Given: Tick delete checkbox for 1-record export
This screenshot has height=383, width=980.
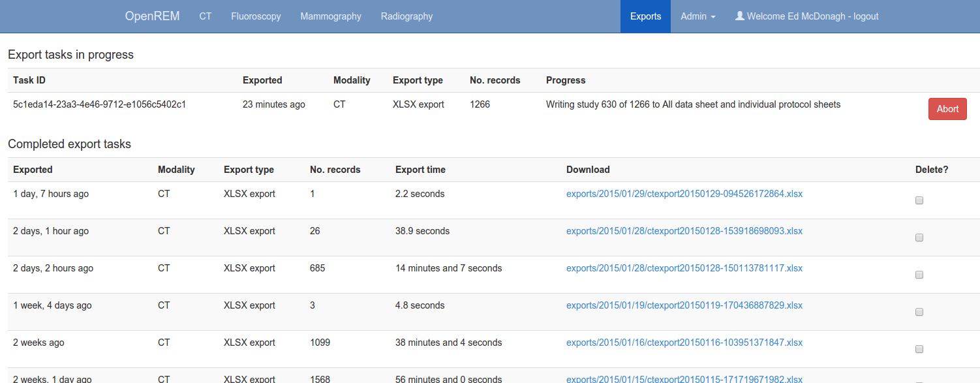Looking at the screenshot, I should click(919, 201).
